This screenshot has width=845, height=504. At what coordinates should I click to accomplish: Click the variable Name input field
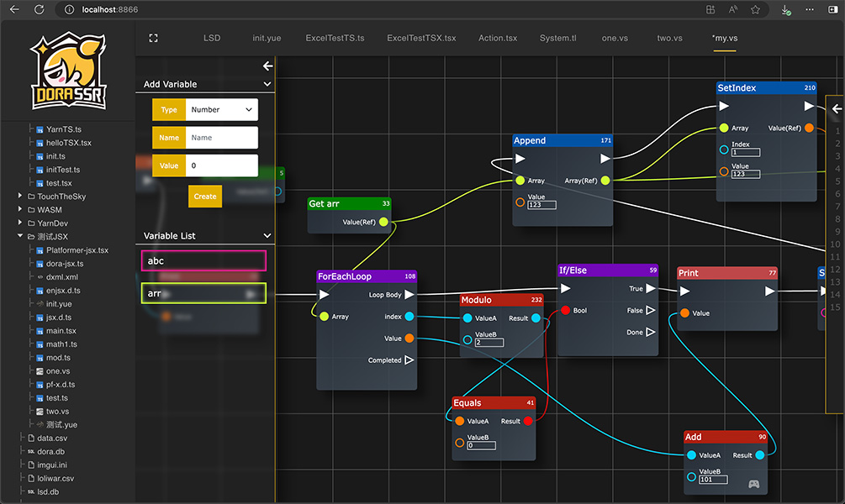click(221, 138)
